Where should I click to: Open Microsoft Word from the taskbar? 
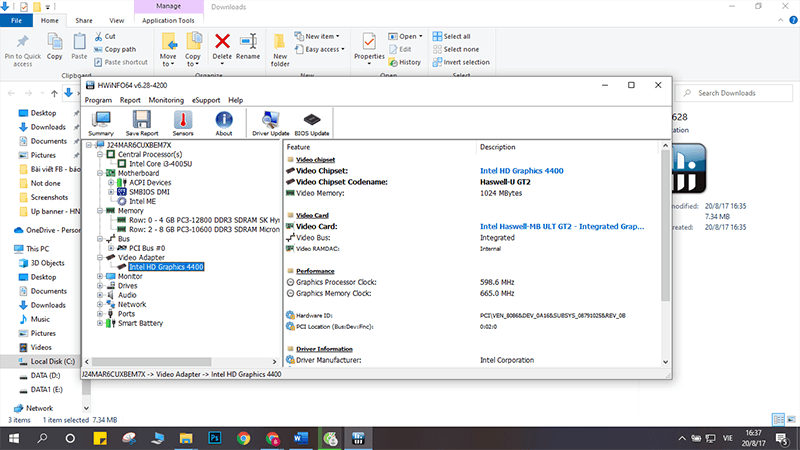coord(301,438)
